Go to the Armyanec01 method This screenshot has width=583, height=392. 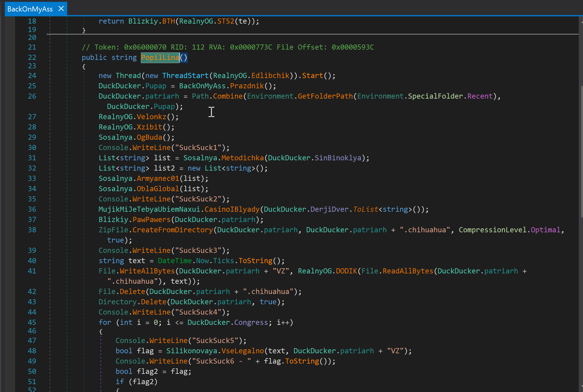pyautogui.click(x=158, y=178)
